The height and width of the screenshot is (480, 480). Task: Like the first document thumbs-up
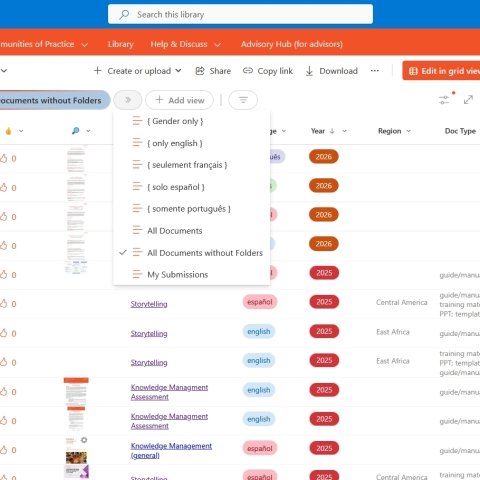click(x=4, y=158)
